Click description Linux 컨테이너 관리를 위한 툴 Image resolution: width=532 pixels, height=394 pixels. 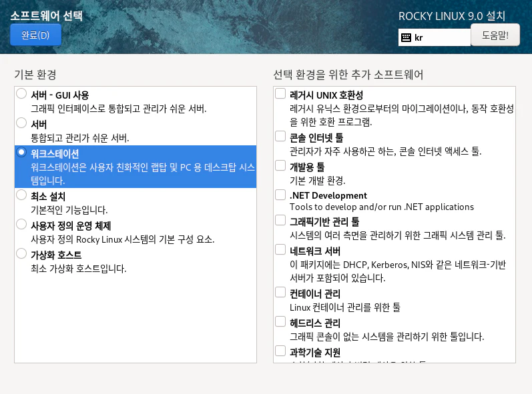(x=345, y=307)
